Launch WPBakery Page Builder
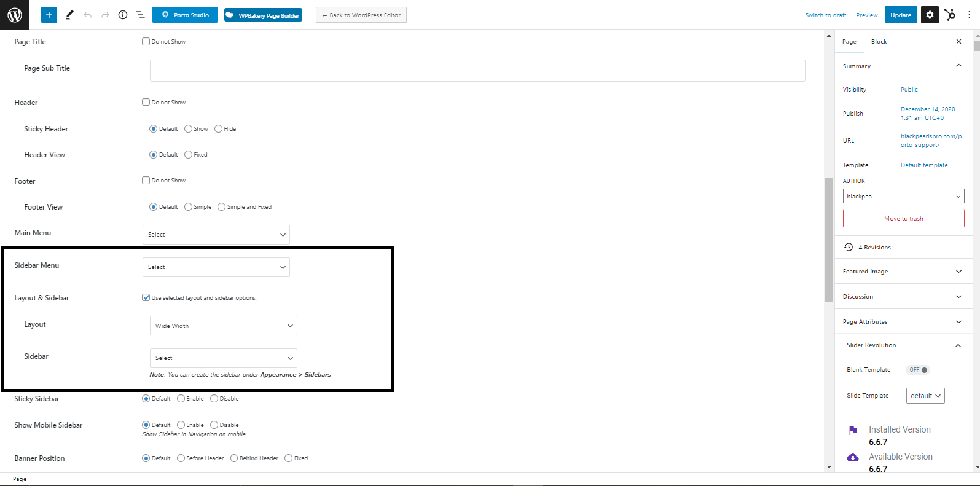The width and height of the screenshot is (980, 486). (262, 15)
